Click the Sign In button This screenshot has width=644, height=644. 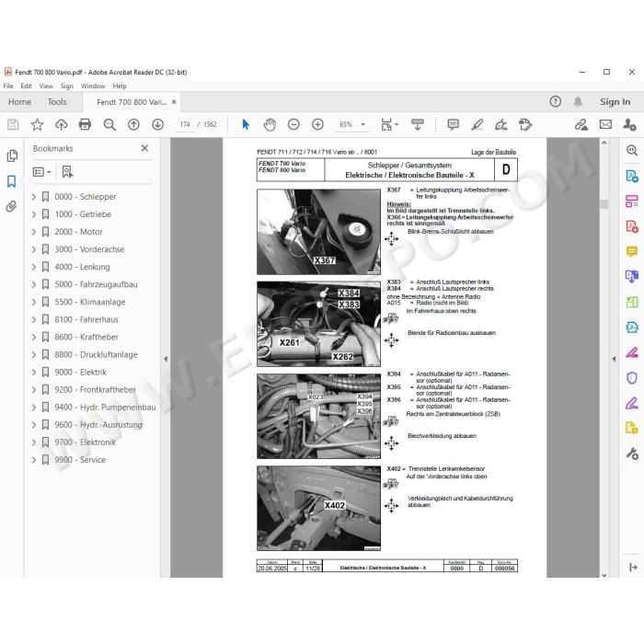click(615, 102)
